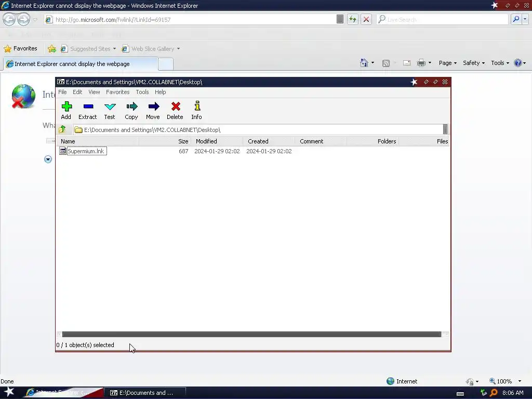The height and width of the screenshot is (399, 532).
Task: Select the 'cannot display the webpage' tab
Action: (81, 64)
